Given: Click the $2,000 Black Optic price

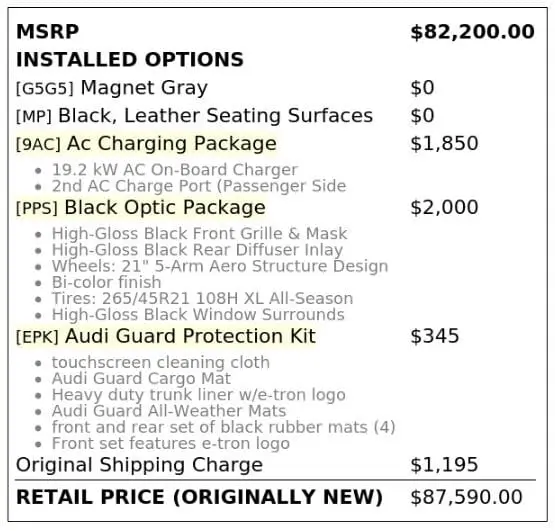Looking at the screenshot, I should [444, 207].
